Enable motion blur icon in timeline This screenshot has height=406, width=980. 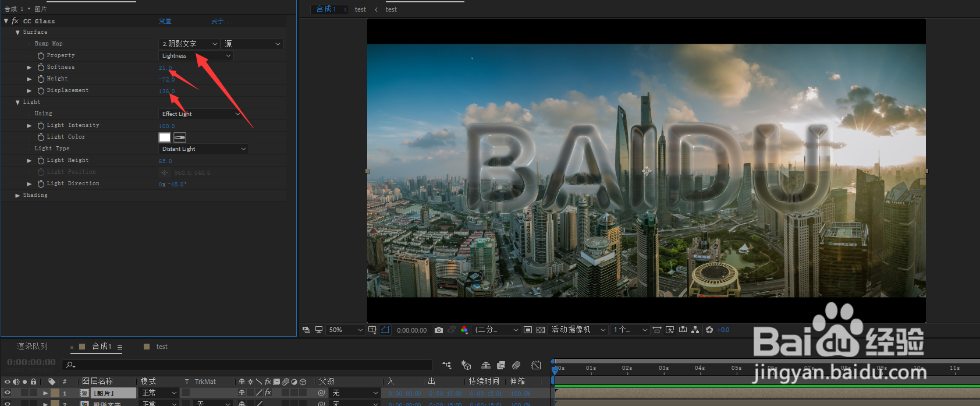(x=516, y=365)
